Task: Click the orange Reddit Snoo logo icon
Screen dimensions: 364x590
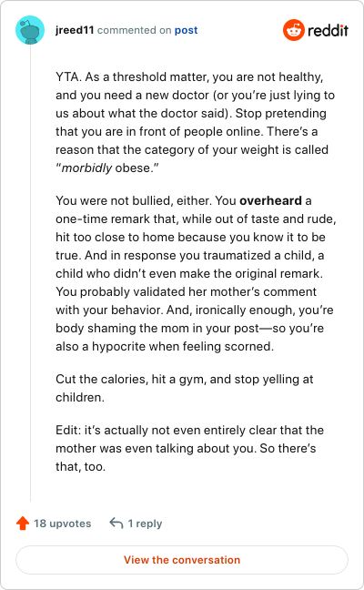Action: click(x=294, y=30)
